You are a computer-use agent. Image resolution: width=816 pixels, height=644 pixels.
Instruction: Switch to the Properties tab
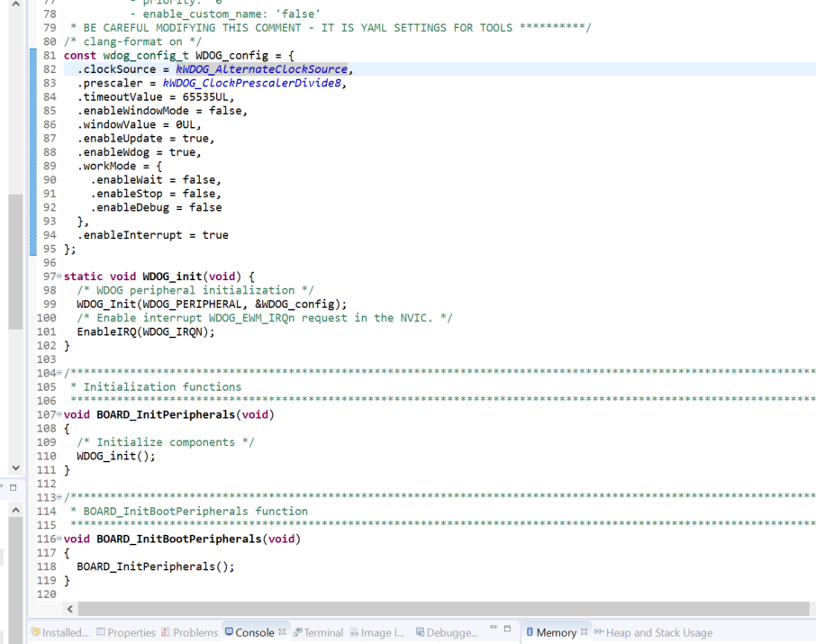pyautogui.click(x=126, y=632)
